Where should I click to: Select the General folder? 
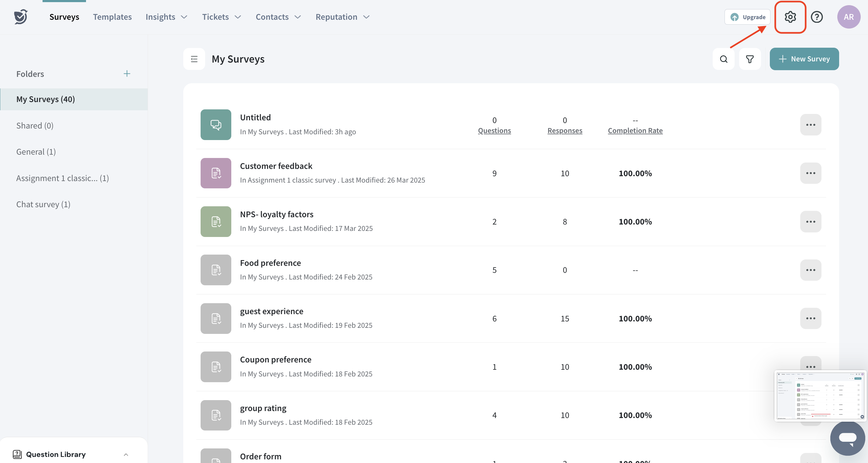(x=36, y=152)
